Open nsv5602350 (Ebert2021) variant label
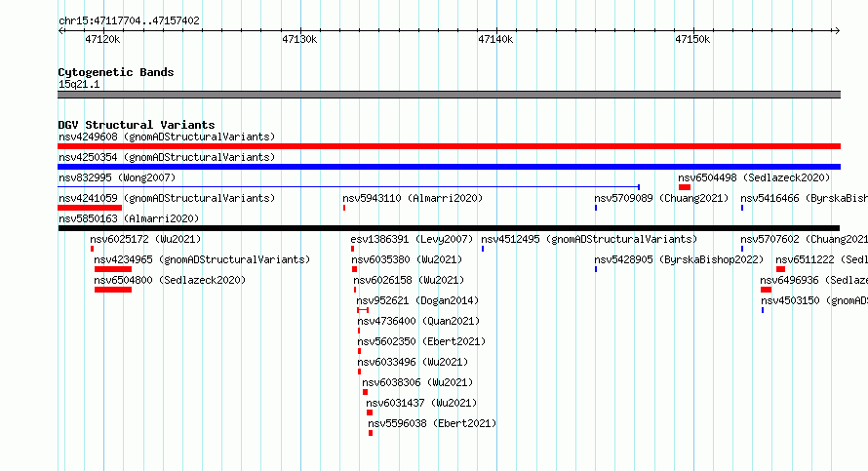This screenshot has height=471, width=868. 421,341
